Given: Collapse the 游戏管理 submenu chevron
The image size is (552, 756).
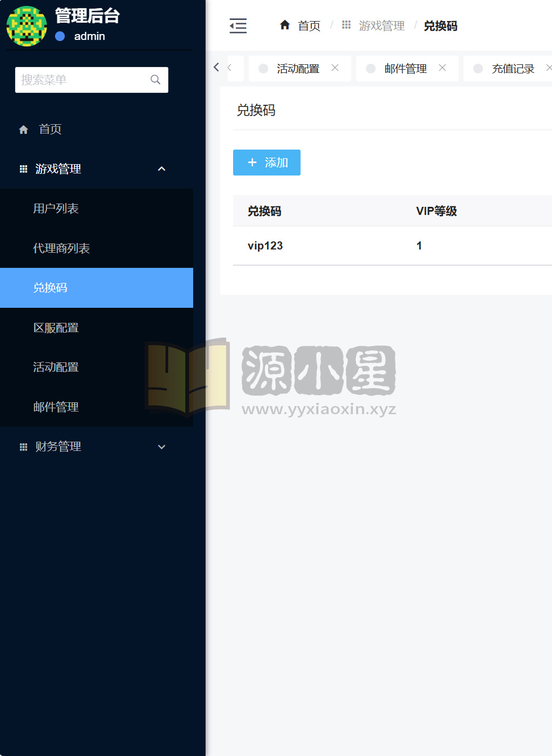Looking at the screenshot, I should coord(161,168).
